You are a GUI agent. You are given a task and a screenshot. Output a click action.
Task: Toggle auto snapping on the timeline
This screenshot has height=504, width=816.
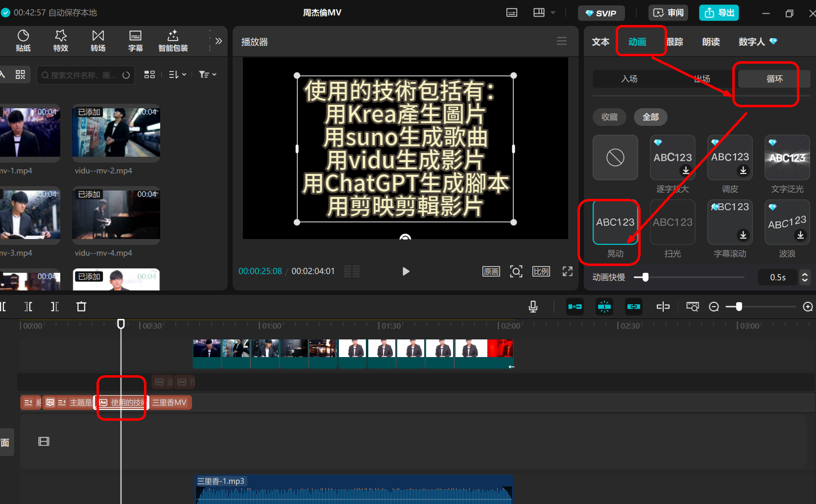point(604,307)
